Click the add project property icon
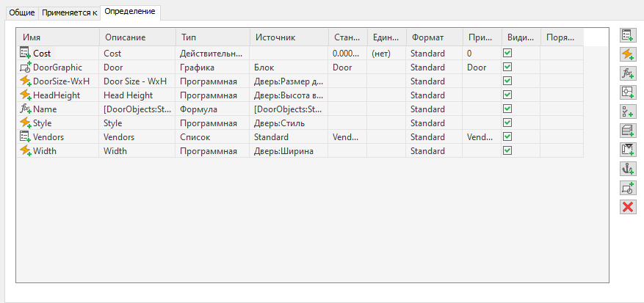This screenshot has width=644, height=303. pyautogui.click(x=627, y=149)
